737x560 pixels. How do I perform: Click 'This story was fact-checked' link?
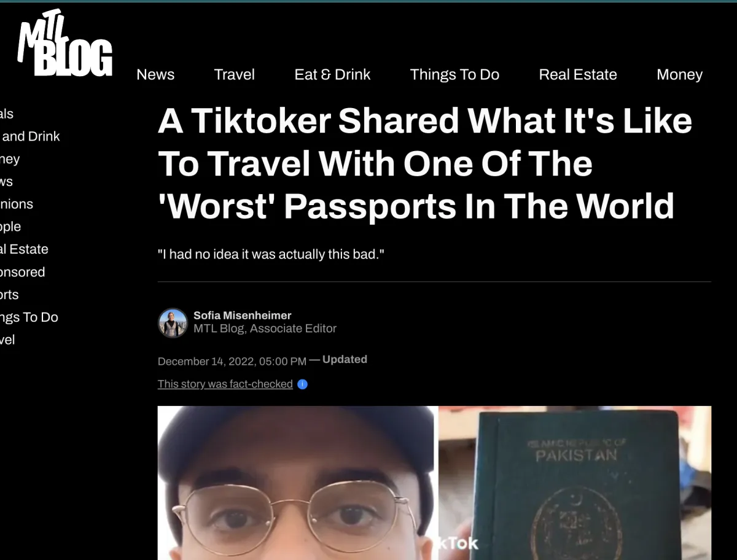point(225,384)
